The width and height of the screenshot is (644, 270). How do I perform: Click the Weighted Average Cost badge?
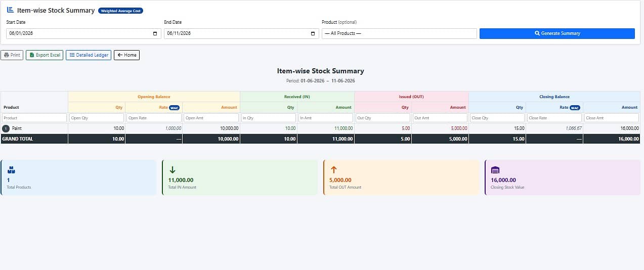click(x=120, y=11)
